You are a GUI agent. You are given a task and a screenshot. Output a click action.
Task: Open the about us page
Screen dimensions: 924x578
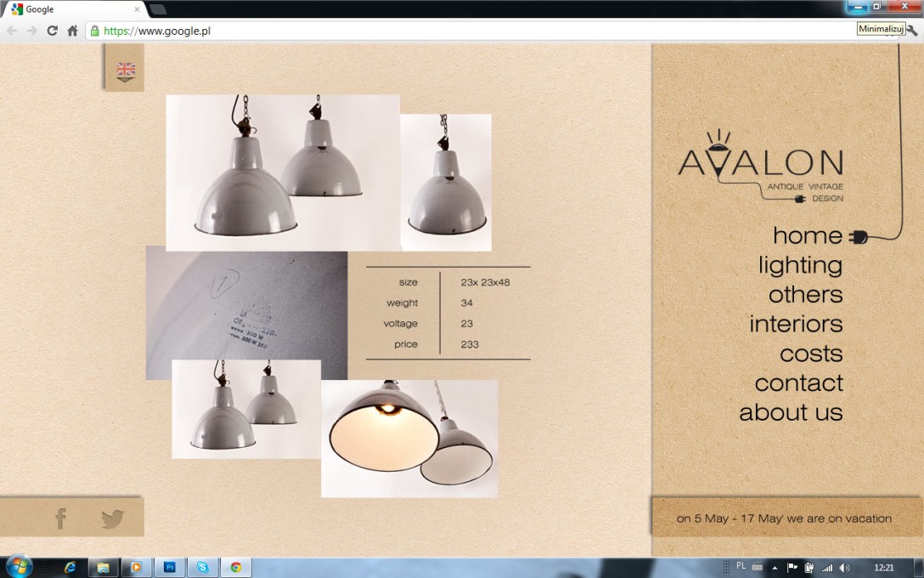(x=791, y=412)
